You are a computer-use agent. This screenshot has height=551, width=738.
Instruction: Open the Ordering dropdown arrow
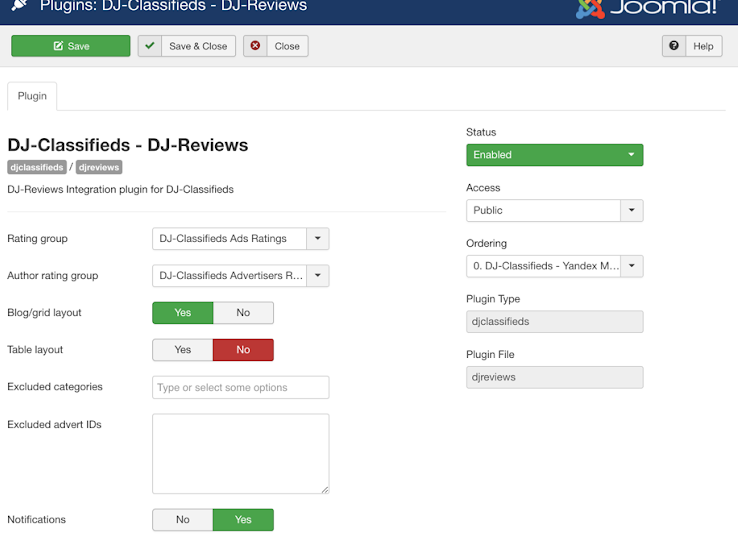coord(632,266)
